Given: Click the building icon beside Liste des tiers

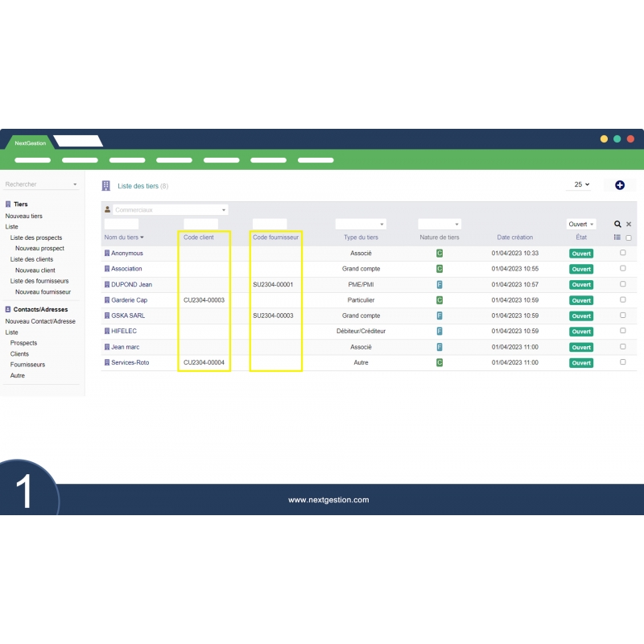Looking at the screenshot, I should click(x=106, y=186).
